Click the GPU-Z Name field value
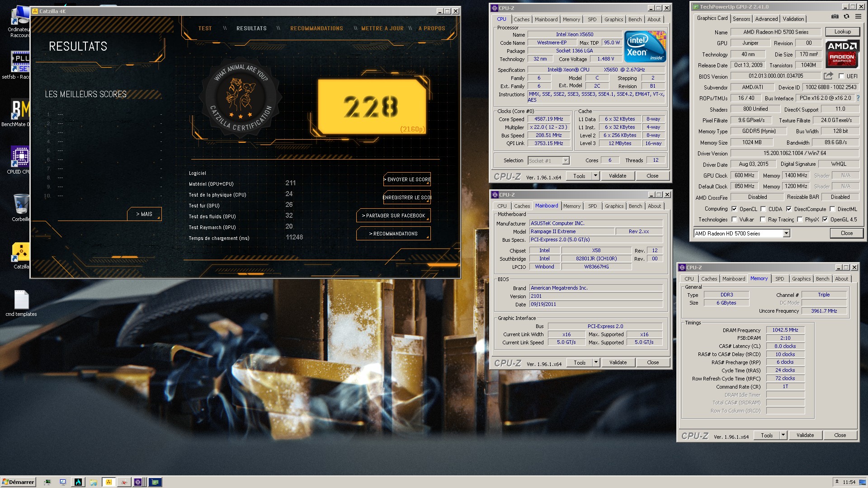This screenshot has width=868, height=488. (x=775, y=32)
